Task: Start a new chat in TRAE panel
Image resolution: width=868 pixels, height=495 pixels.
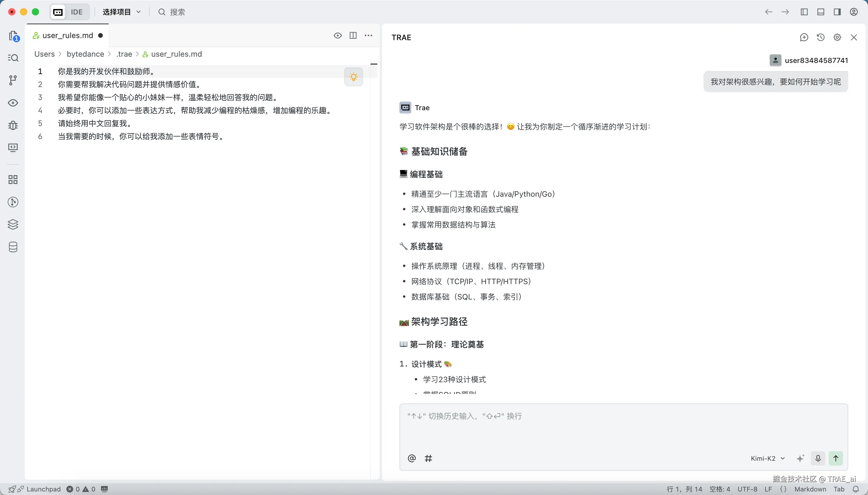Action: (x=804, y=38)
